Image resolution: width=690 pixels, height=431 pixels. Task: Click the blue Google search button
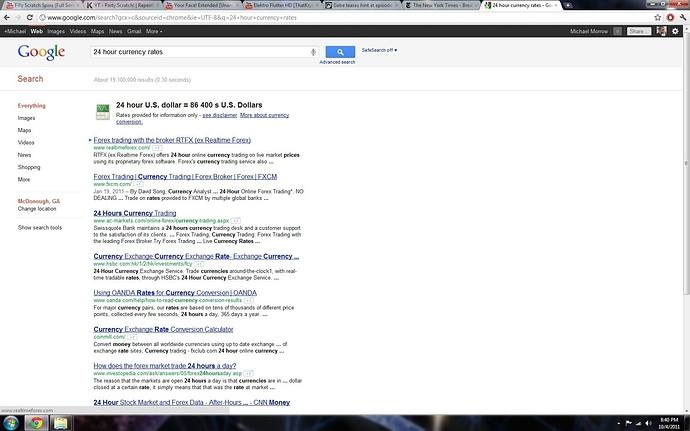pos(340,51)
